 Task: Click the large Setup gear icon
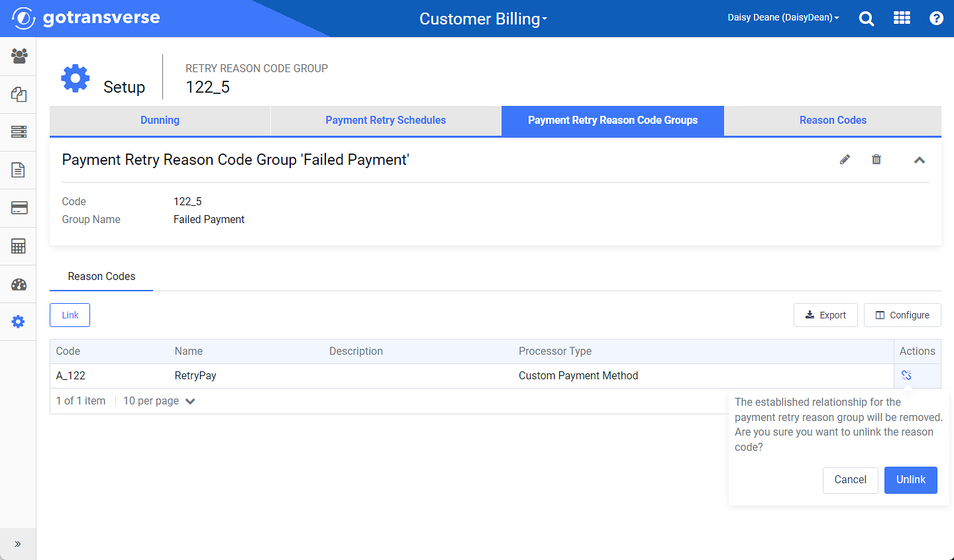pos(76,78)
